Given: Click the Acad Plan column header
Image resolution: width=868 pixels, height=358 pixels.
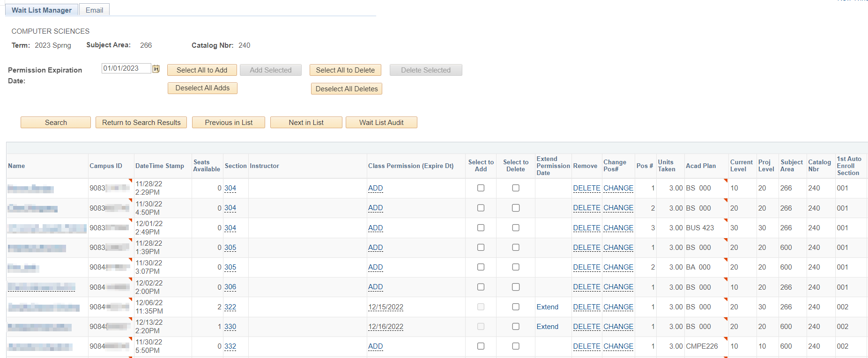Looking at the screenshot, I should click(701, 166).
